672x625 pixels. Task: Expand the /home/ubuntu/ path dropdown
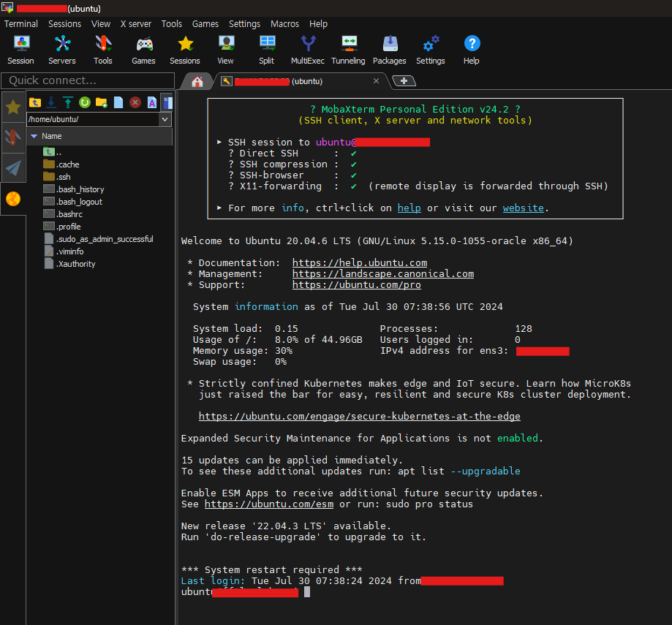tap(165, 119)
